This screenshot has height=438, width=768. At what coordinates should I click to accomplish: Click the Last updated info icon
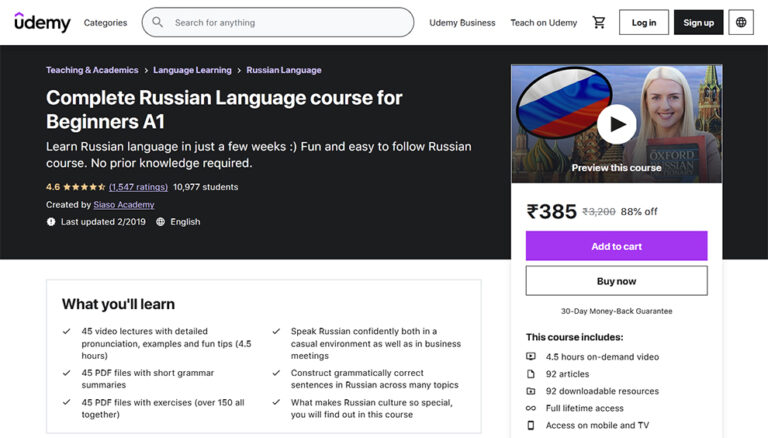click(x=51, y=222)
